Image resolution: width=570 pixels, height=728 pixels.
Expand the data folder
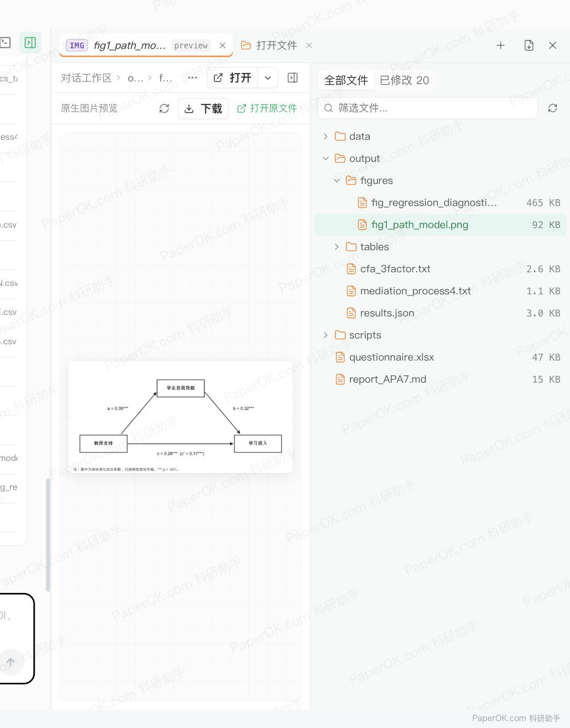coord(326,137)
